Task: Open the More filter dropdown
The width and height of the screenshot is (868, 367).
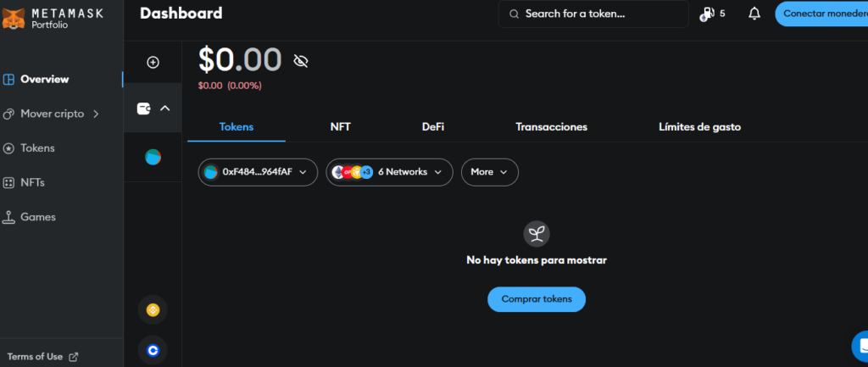Action: (490, 172)
